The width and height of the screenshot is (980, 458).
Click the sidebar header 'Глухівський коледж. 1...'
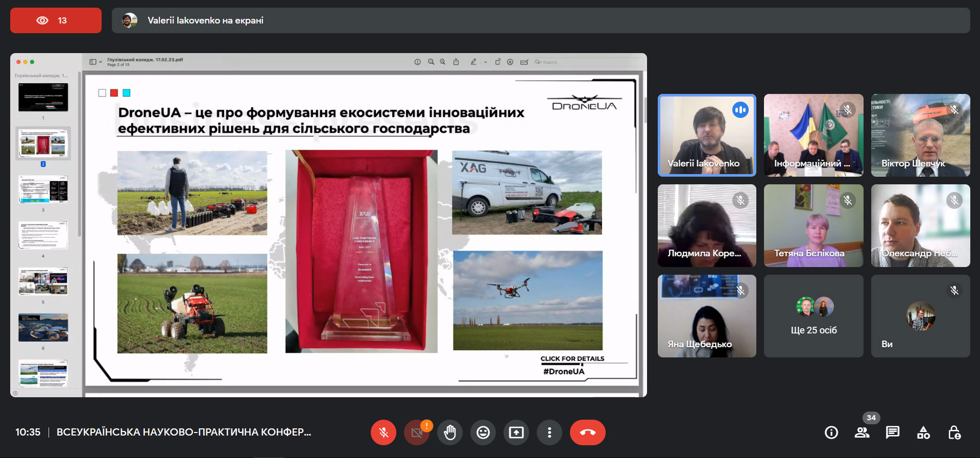coord(41,76)
